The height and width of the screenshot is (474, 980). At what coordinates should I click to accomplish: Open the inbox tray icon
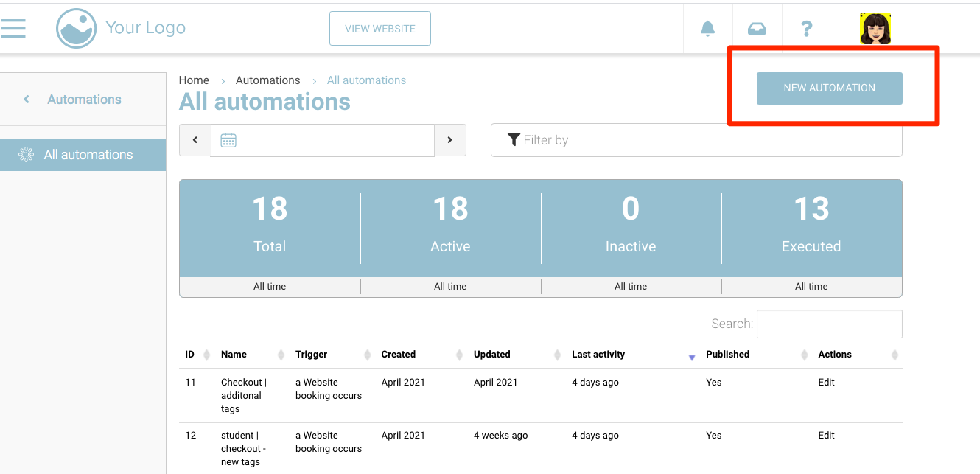tap(757, 29)
